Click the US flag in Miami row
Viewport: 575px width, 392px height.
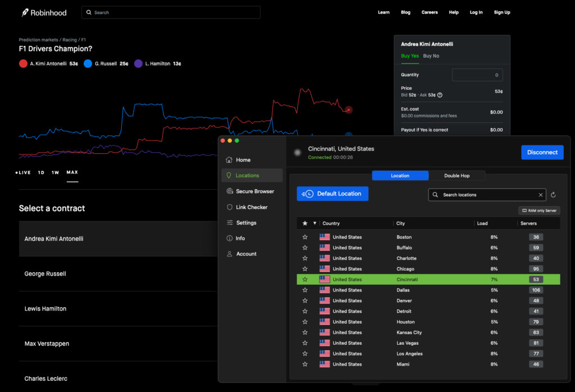[x=325, y=364]
